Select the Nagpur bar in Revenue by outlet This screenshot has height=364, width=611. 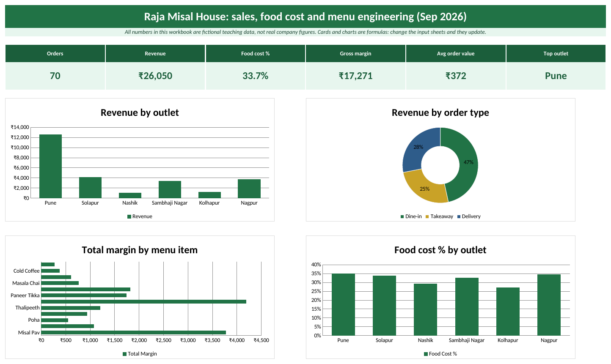[x=249, y=189]
